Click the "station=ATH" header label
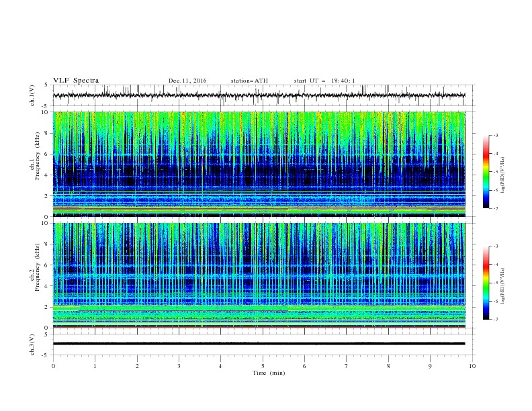This screenshot has width=532, height=411. coord(249,81)
